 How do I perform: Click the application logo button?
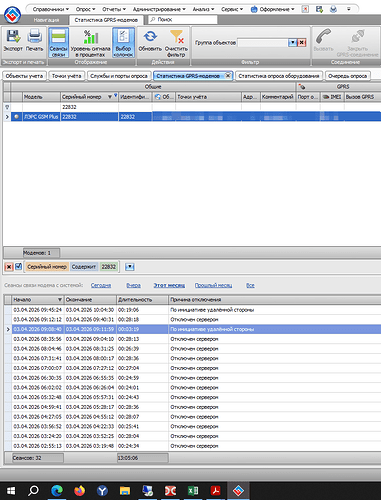12,14
